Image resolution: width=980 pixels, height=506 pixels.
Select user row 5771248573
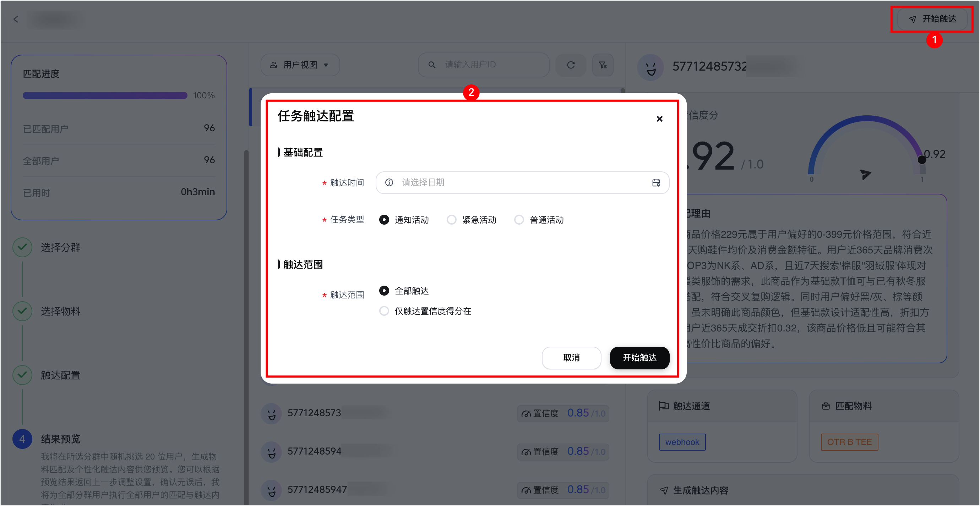tap(435, 414)
